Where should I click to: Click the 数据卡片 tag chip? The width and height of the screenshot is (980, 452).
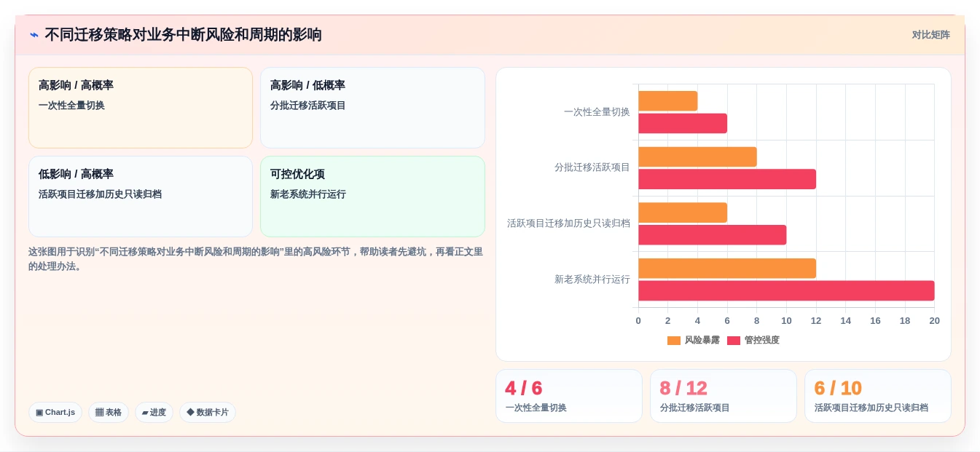pos(208,412)
